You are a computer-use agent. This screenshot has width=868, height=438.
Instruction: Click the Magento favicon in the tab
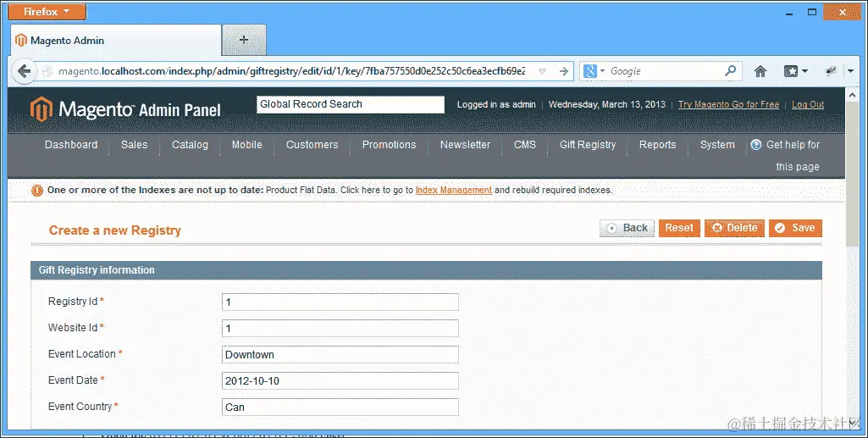pyautogui.click(x=21, y=41)
